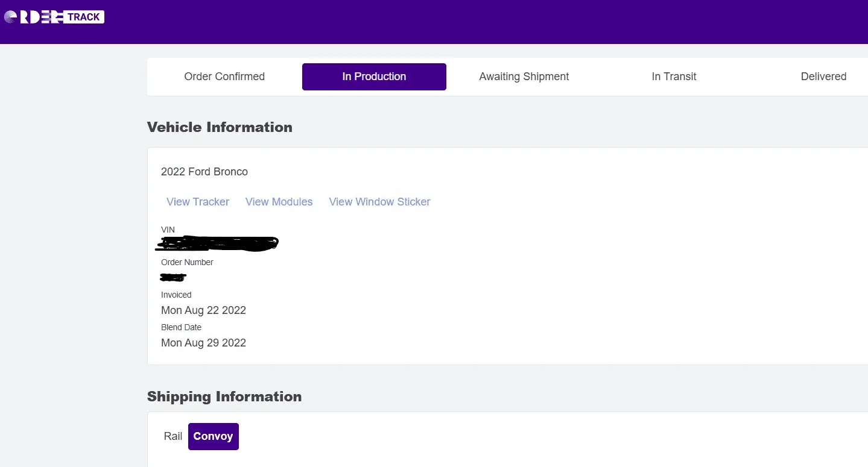868x467 pixels.
Task: Click the Invoiced label
Action: [x=176, y=295]
